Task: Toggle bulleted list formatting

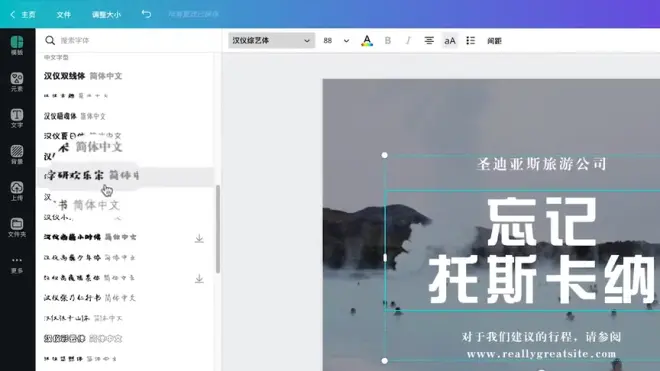Action: pyautogui.click(x=471, y=41)
